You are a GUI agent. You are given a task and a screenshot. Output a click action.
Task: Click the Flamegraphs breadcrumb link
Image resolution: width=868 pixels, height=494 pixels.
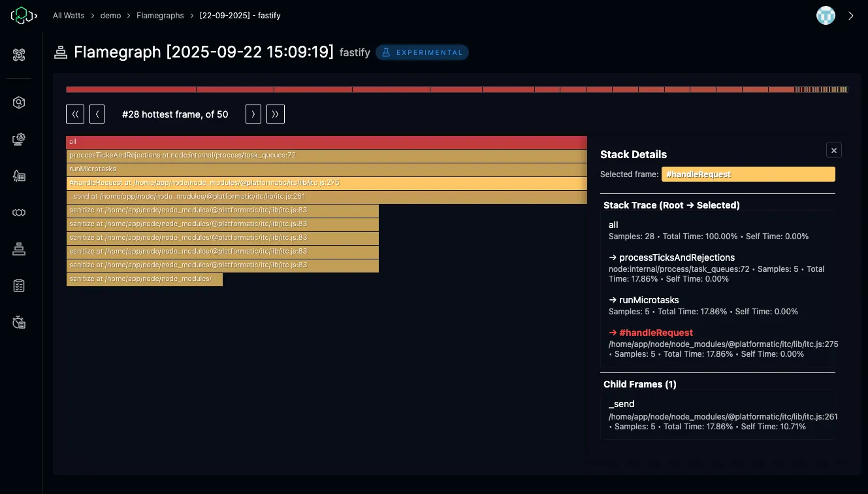tap(160, 16)
